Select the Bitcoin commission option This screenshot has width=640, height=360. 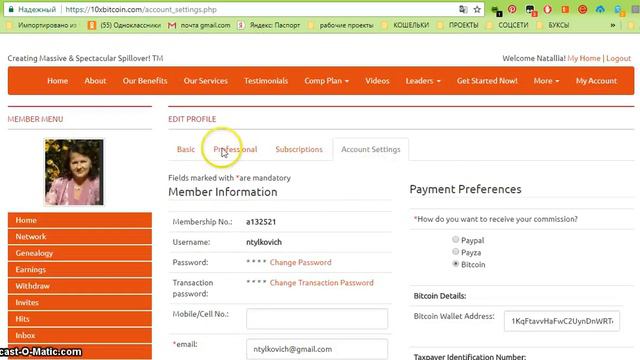[x=456, y=264]
